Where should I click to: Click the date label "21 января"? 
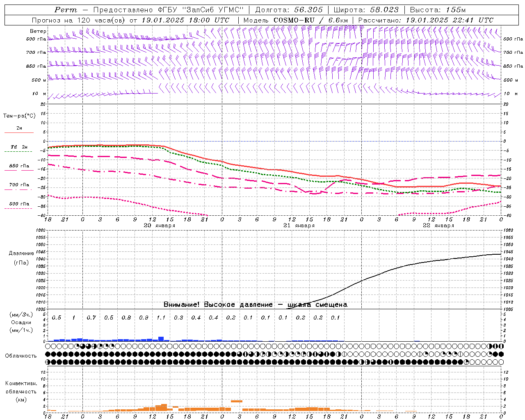click(x=299, y=226)
